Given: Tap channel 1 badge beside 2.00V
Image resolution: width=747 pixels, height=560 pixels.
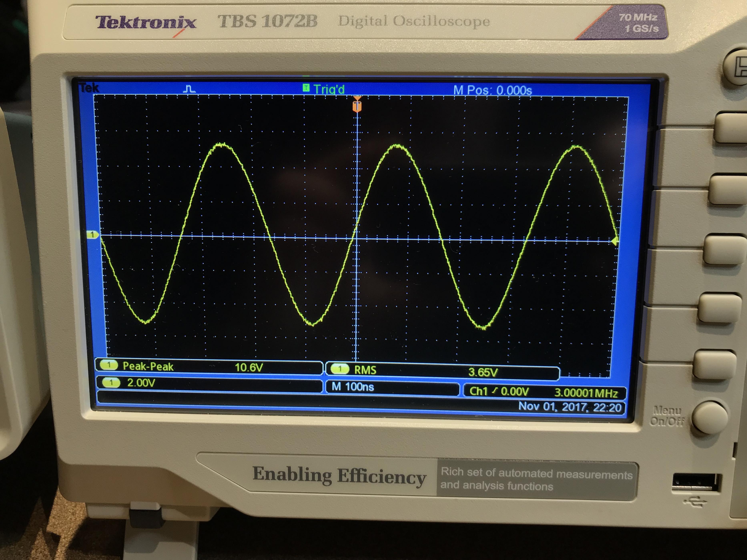Looking at the screenshot, I should click(x=111, y=382).
